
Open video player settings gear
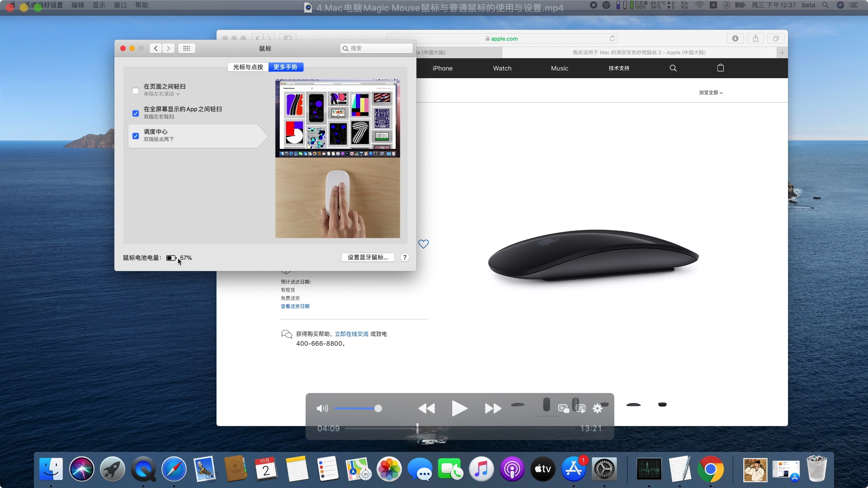[597, 408]
